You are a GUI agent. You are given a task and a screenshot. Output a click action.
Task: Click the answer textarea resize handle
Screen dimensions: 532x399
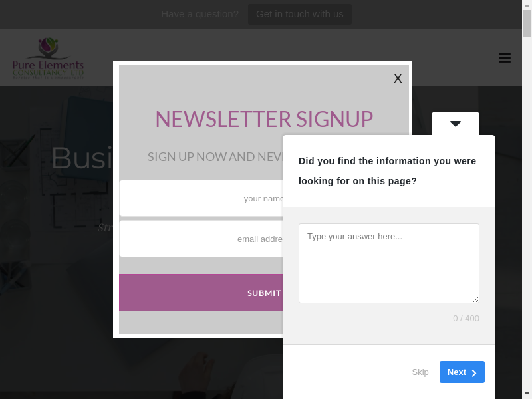[x=475, y=299]
